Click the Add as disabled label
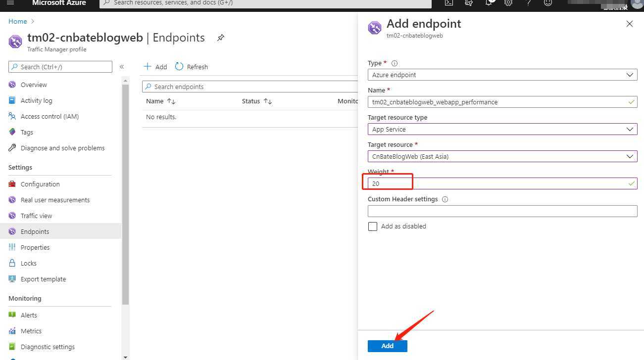Viewport: 644px width, 360px height. click(x=403, y=226)
